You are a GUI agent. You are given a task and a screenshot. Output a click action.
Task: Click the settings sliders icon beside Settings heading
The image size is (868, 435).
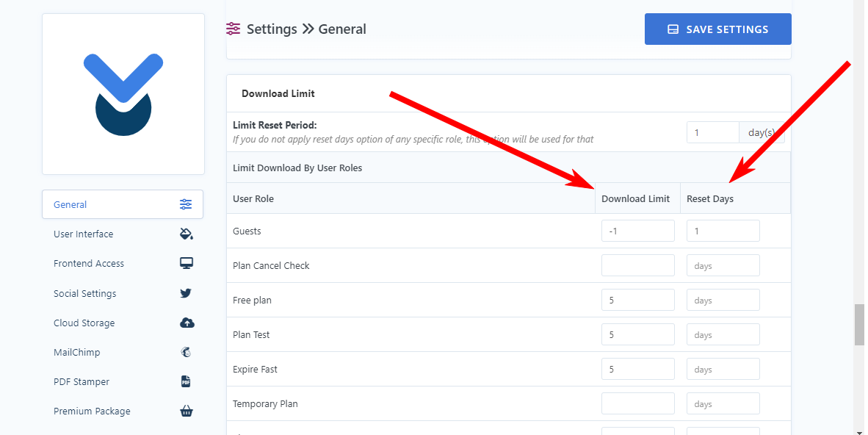233,29
